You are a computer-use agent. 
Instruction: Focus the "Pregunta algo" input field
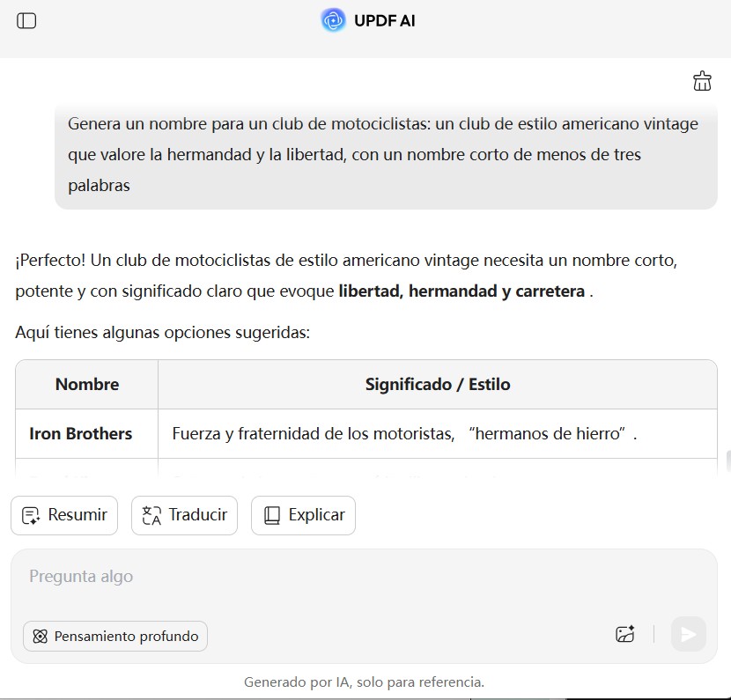[x=352, y=578]
